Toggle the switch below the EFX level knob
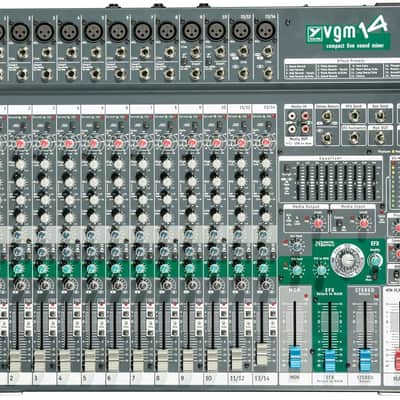 pyautogui.click(x=375, y=274)
